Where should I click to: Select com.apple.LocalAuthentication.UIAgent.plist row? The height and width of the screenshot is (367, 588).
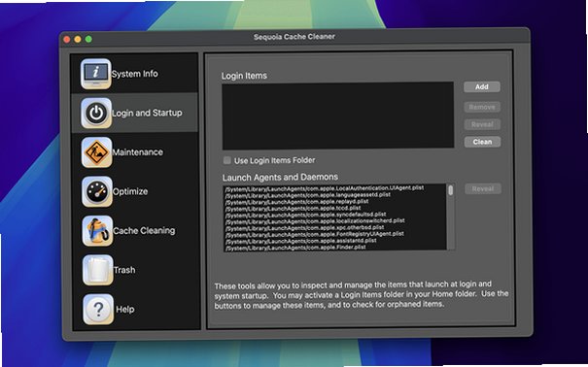334,188
